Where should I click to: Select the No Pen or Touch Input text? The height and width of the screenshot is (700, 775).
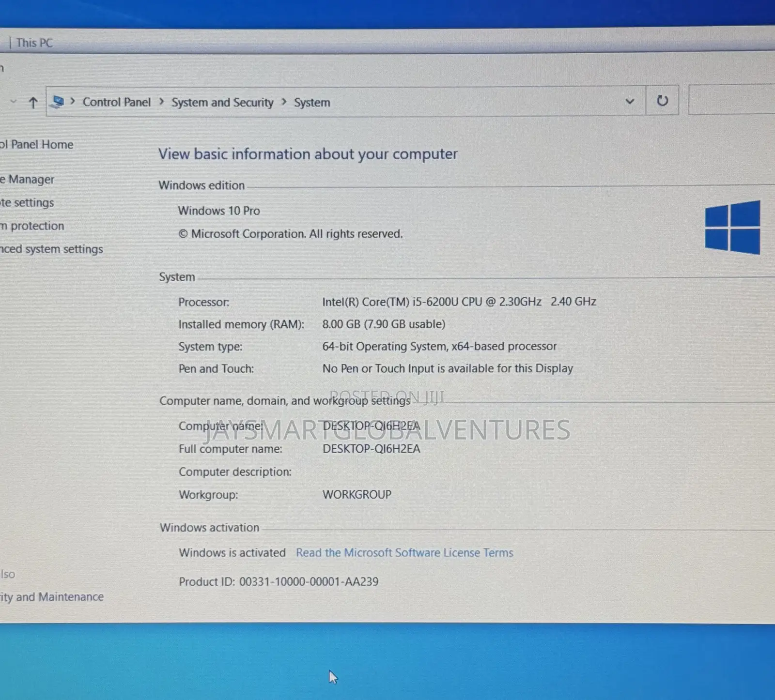pos(448,368)
